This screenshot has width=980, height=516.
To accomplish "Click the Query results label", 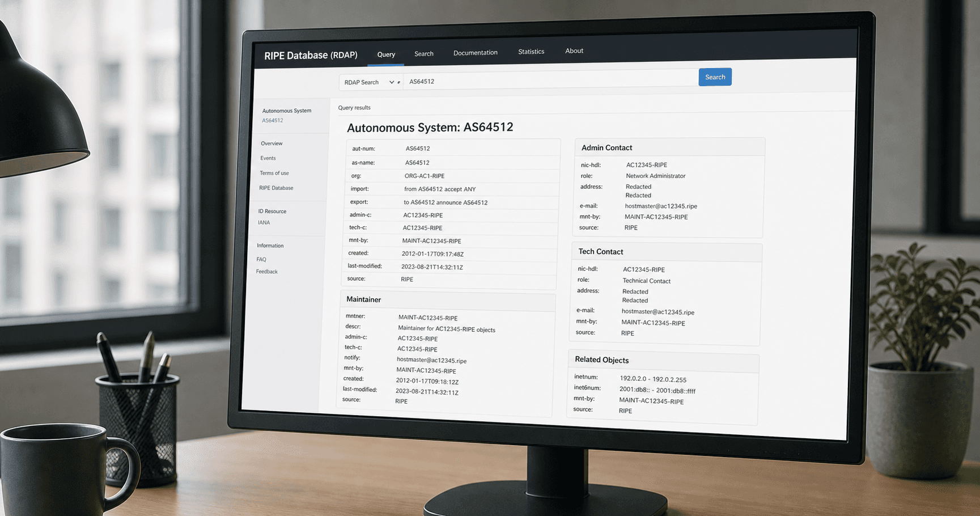I will [354, 108].
